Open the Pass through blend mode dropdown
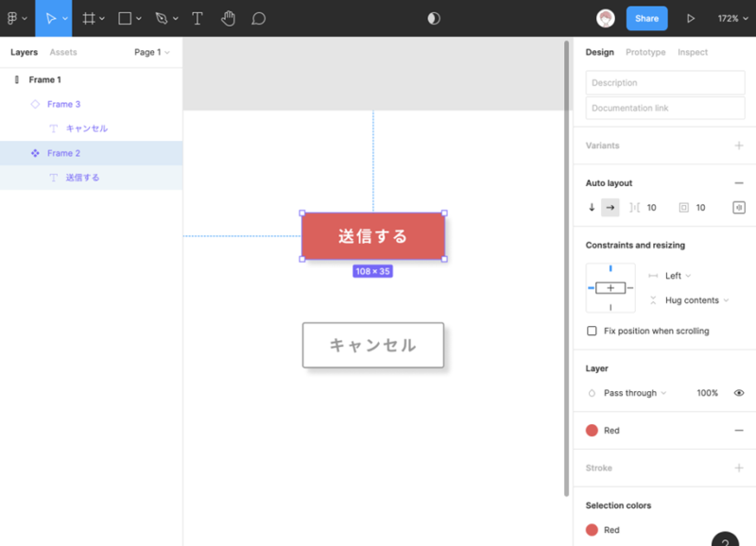This screenshot has height=546, width=756. [x=635, y=393]
